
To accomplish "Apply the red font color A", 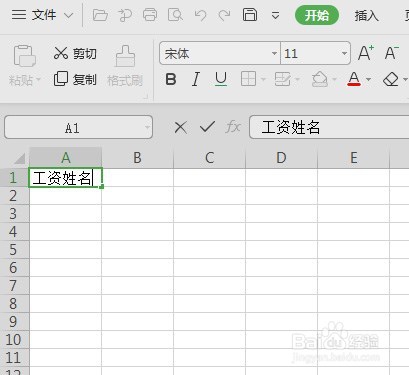I will (354, 79).
